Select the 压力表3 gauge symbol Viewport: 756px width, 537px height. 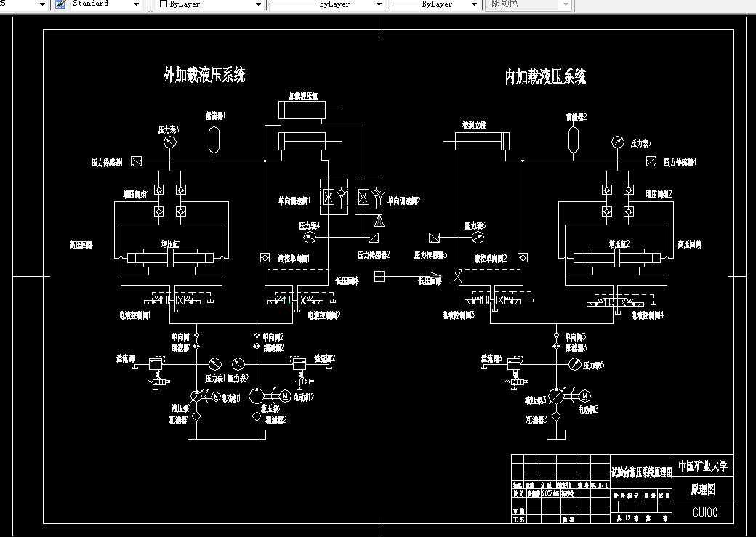(x=169, y=142)
